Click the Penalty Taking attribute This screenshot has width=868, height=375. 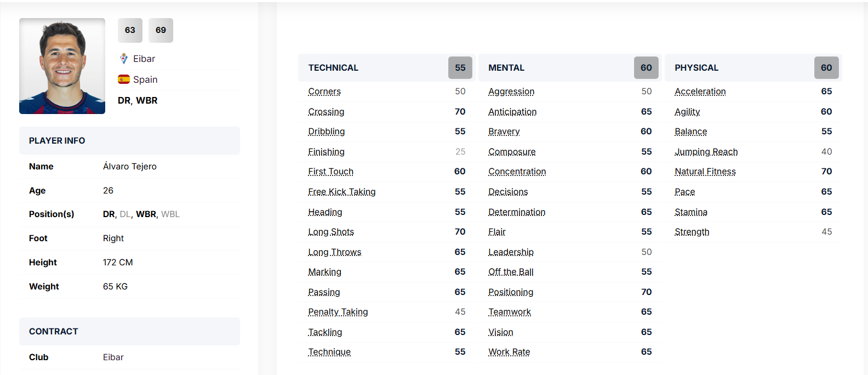[x=338, y=312]
